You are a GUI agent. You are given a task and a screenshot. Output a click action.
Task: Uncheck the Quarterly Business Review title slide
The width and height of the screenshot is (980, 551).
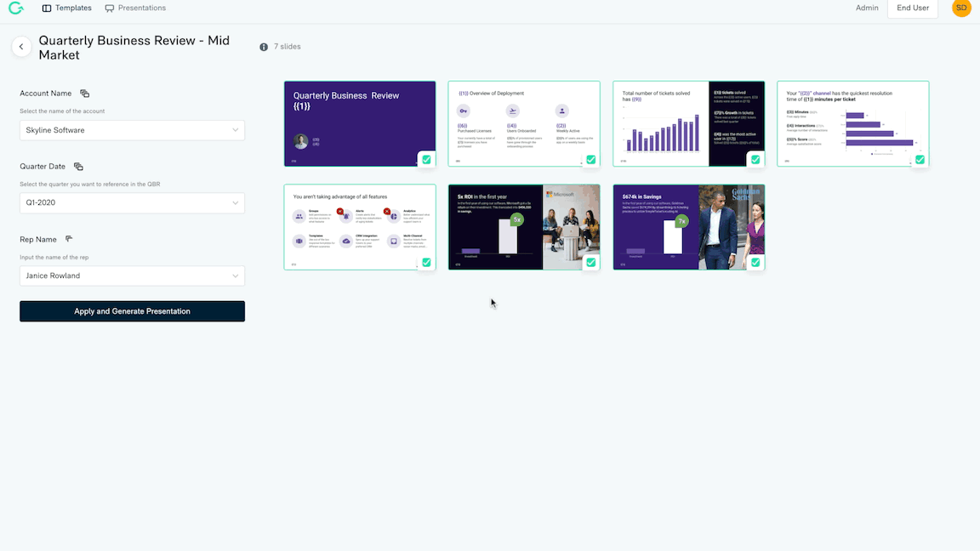click(x=426, y=160)
